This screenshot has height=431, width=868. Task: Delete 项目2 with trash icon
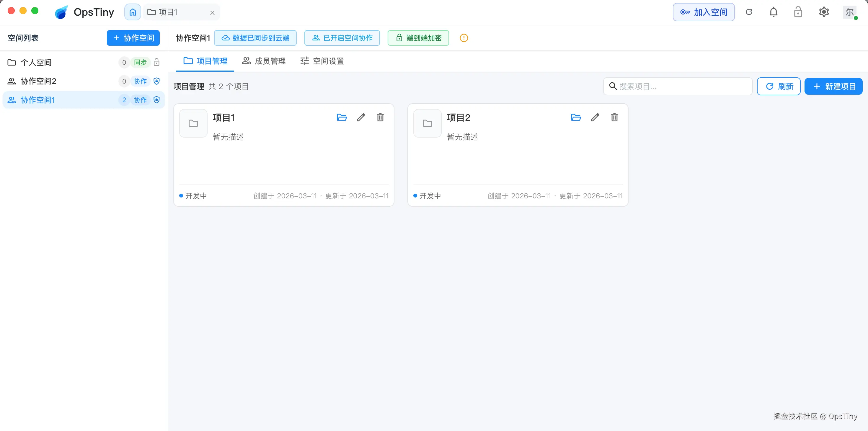pyautogui.click(x=614, y=117)
